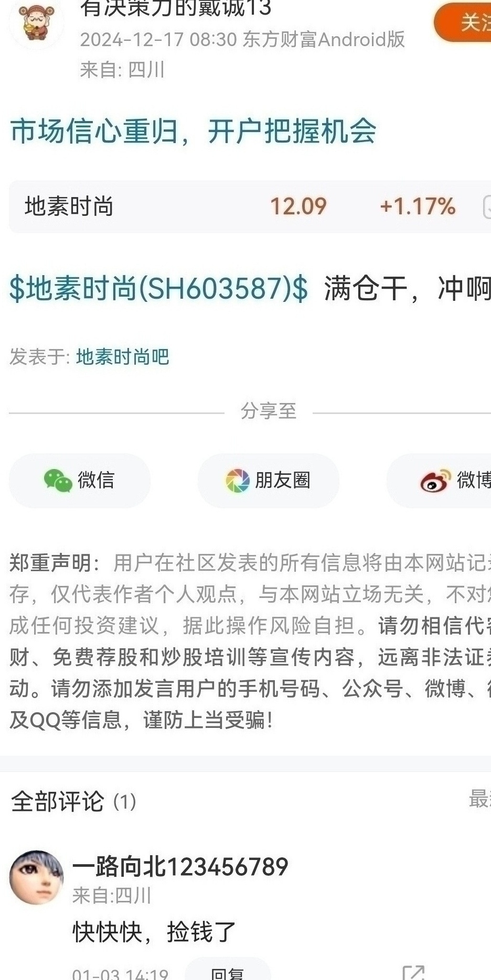Toggle watchlist checkbox on stock card
The height and width of the screenshot is (980, 491).
click(487, 206)
